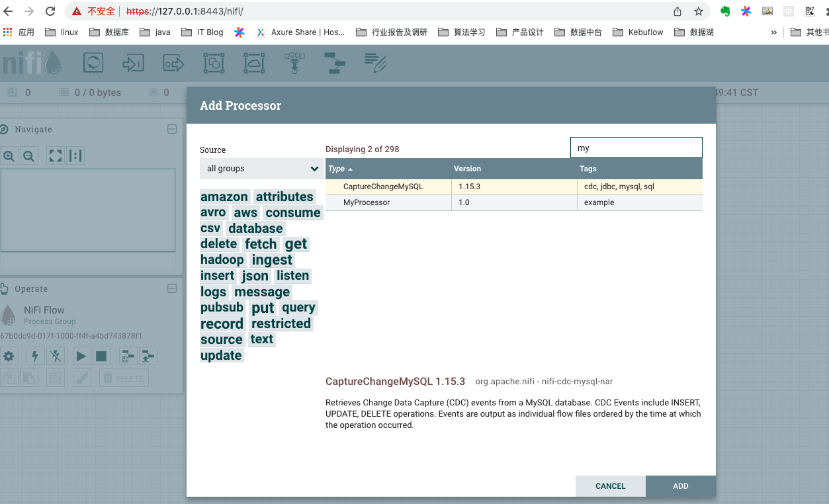Click the Tags column header

pos(639,169)
